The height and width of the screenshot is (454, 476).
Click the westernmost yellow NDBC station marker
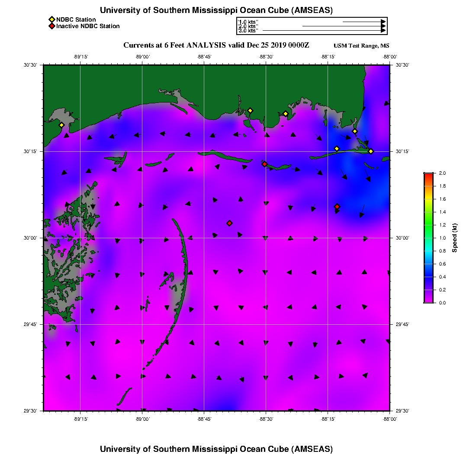[x=61, y=125]
